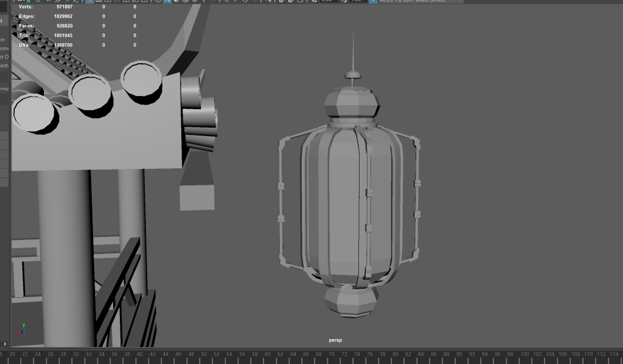This screenshot has width=623, height=364.
Task: Jump to frame 40 on the timeline
Action: (x=140, y=354)
